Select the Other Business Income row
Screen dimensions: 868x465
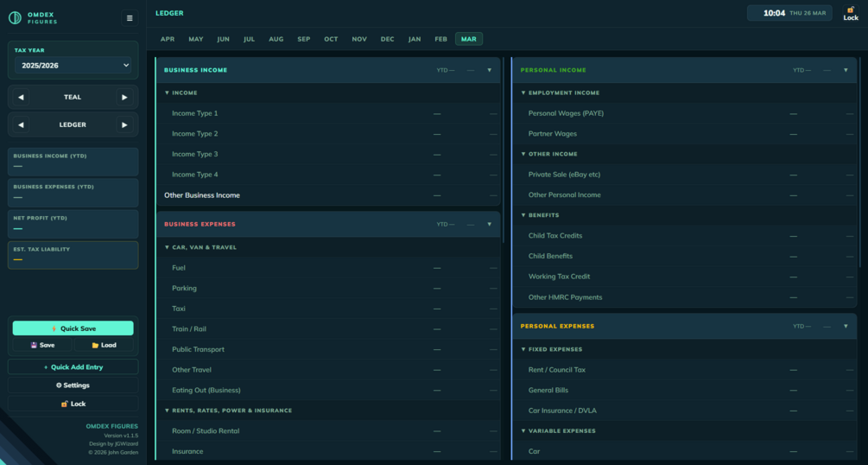[328, 195]
